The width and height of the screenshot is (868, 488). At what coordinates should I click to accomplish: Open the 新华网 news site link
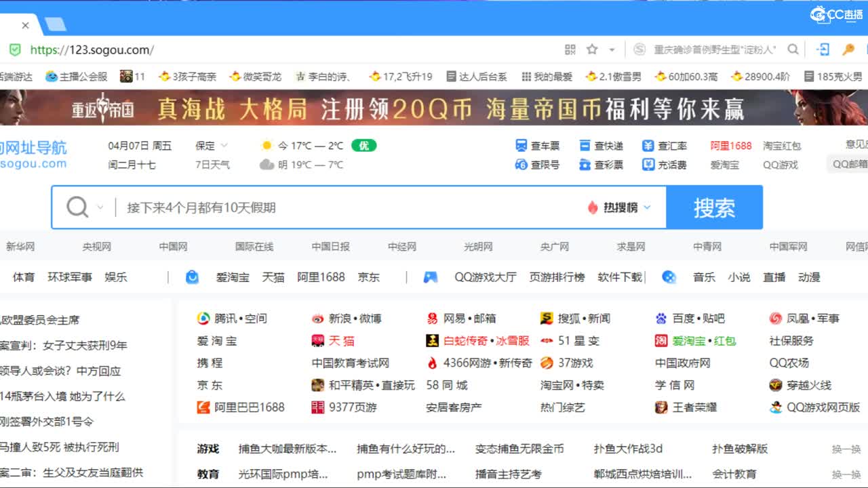pos(20,247)
